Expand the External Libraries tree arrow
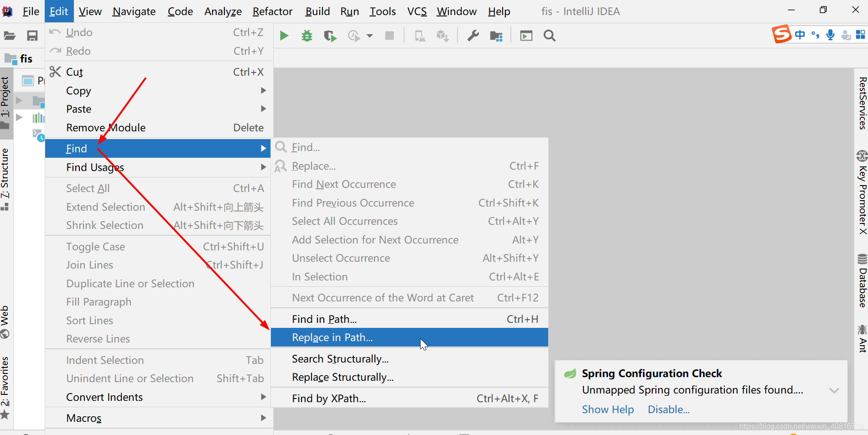Screen dimensions: 868x435 pos(19,118)
